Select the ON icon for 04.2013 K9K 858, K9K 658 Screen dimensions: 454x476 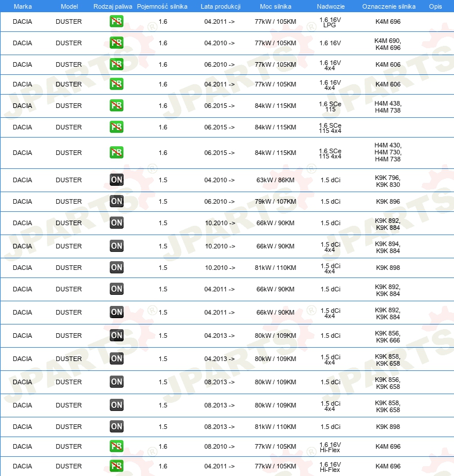[117, 359]
